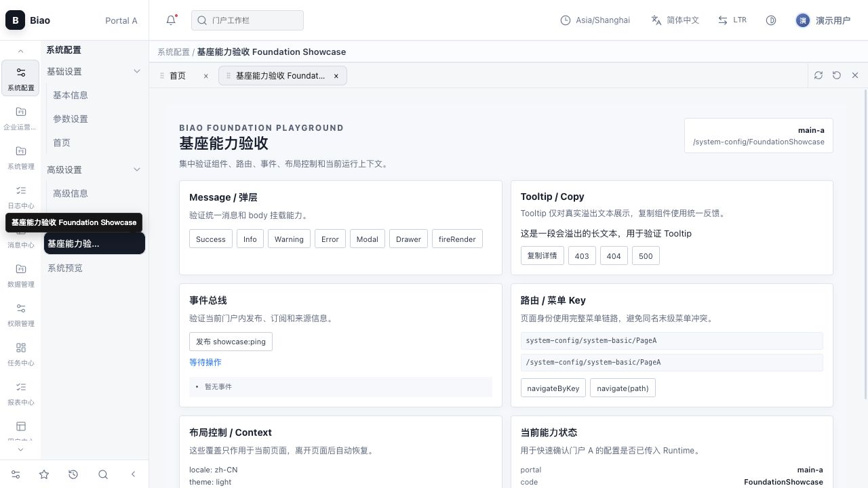The height and width of the screenshot is (488, 868).
Task: Click the 发布 showcase:ping button
Action: [x=231, y=342]
